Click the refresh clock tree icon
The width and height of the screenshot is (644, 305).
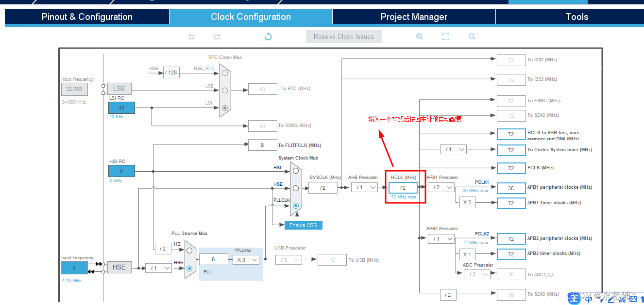coord(268,36)
